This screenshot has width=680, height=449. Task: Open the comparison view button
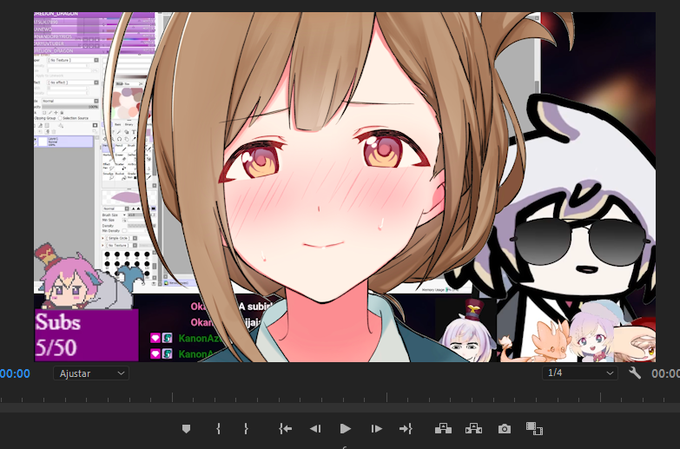[x=534, y=429]
